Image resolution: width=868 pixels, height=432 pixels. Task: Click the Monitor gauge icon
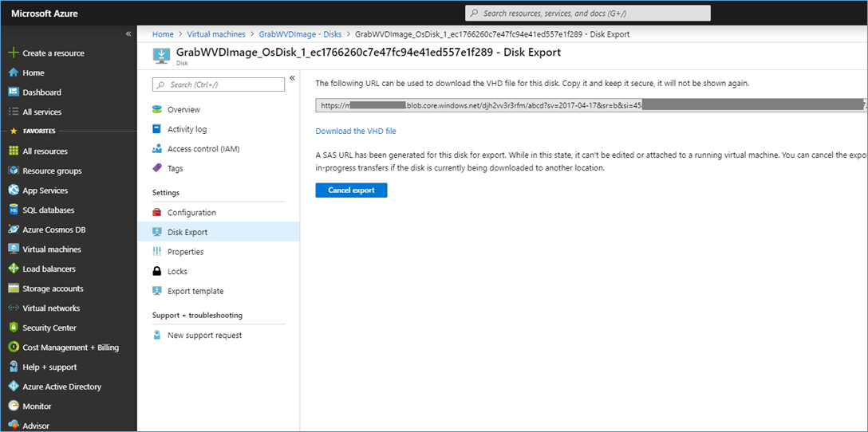coord(14,406)
